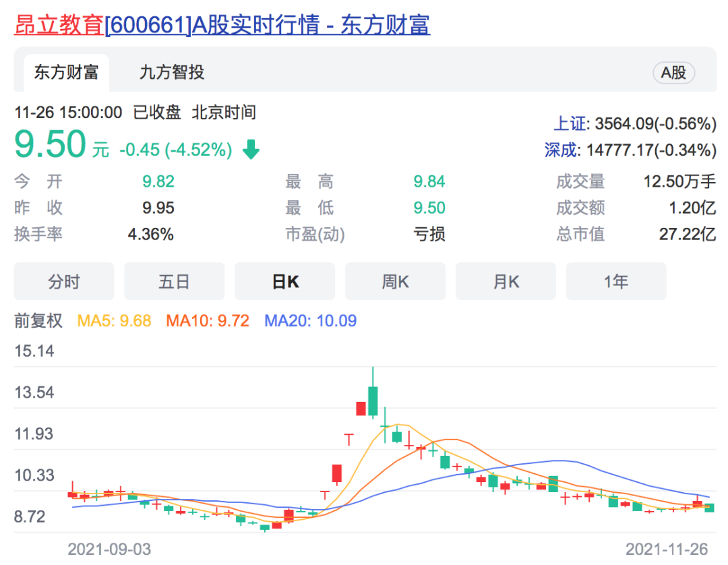Screen dimensions: 728x565
Task: Select the 月K chart period
Action: [x=506, y=281]
